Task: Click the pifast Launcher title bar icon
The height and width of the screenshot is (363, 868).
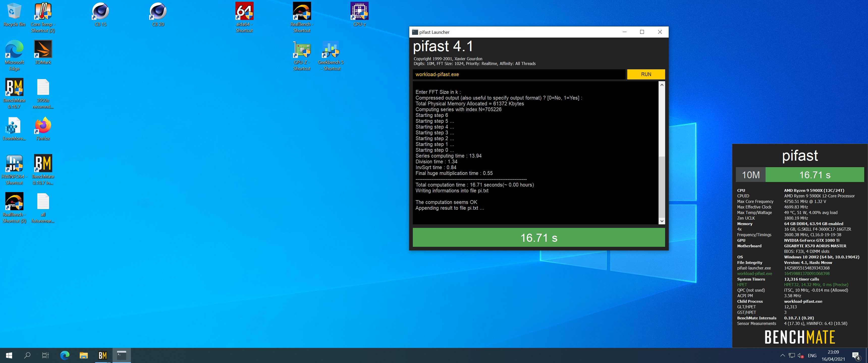Action: [415, 32]
